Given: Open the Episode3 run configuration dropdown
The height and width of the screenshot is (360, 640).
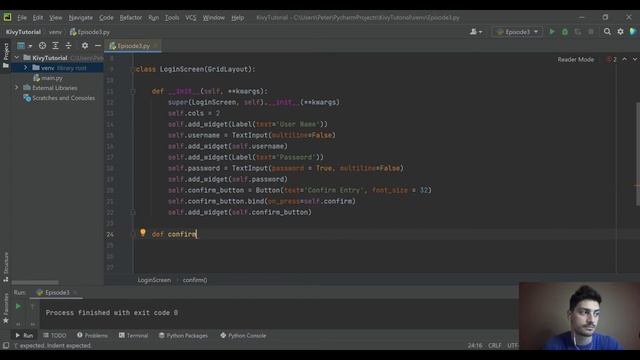Looking at the screenshot, I should [x=518, y=32].
